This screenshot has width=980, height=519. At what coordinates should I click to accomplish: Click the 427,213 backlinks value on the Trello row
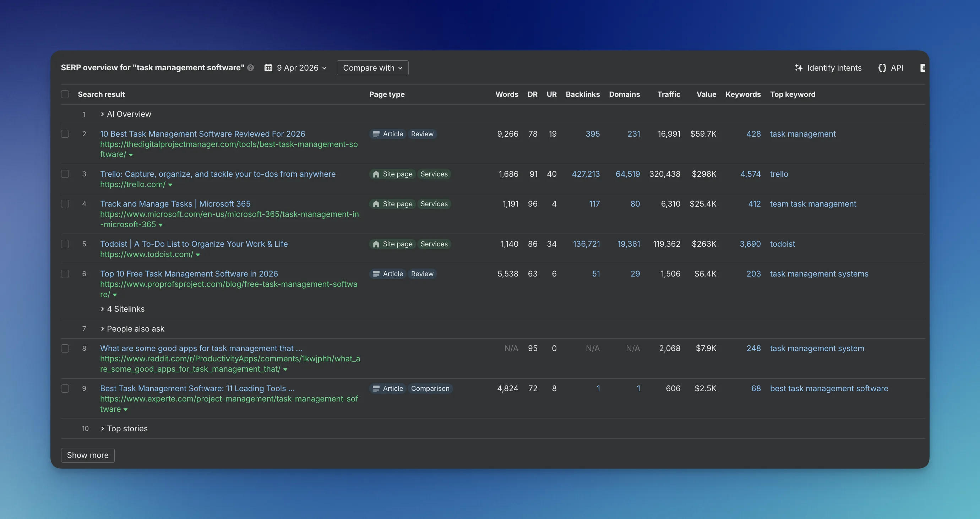point(586,174)
